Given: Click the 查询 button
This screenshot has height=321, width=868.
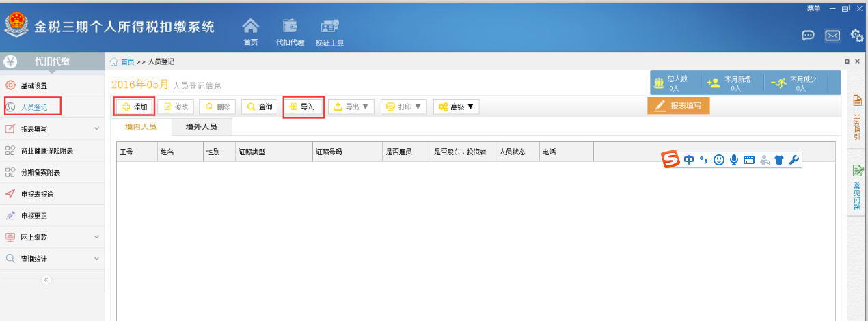Looking at the screenshot, I should (x=260, y=107).
